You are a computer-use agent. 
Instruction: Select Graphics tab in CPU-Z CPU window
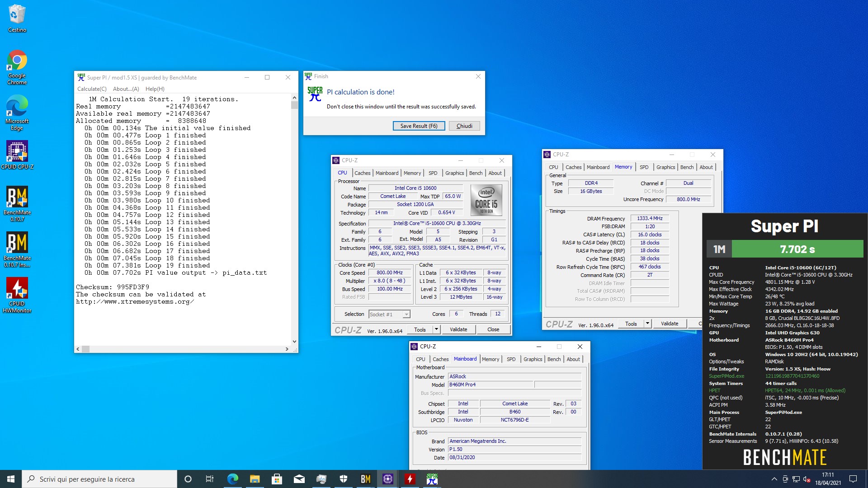[x=454, y=173]
